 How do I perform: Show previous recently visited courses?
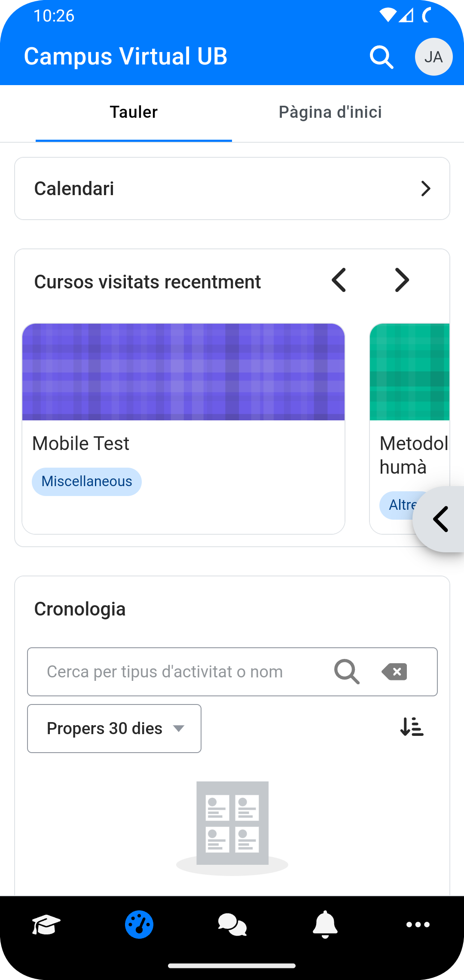[x=339, y=280]
